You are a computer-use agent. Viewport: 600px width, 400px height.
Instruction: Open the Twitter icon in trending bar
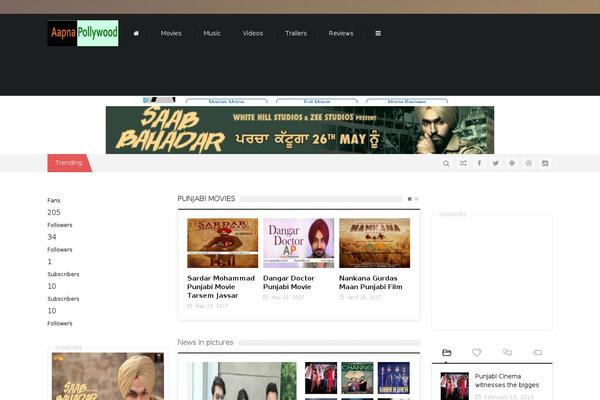[496, 163]
